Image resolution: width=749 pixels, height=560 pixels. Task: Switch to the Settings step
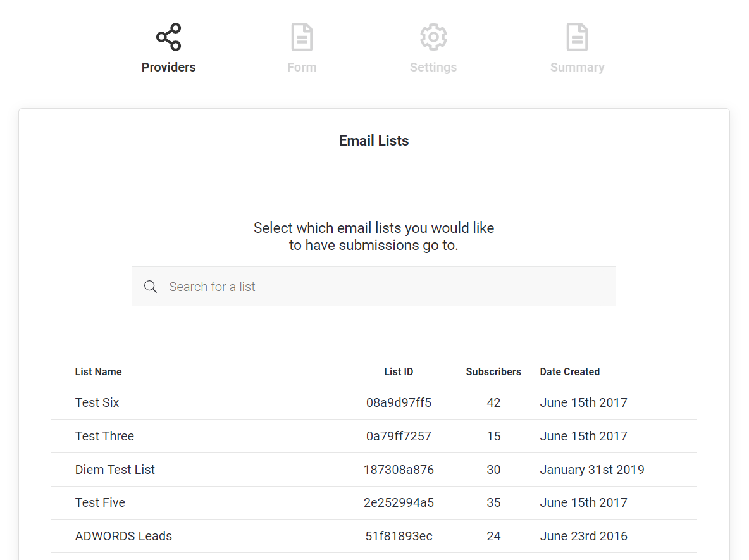(433, 66)
